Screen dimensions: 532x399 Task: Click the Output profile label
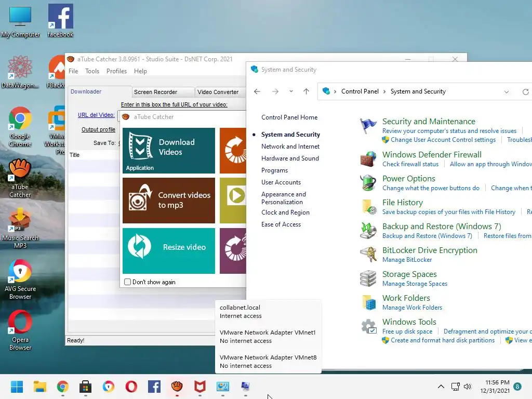click(98, 129)
